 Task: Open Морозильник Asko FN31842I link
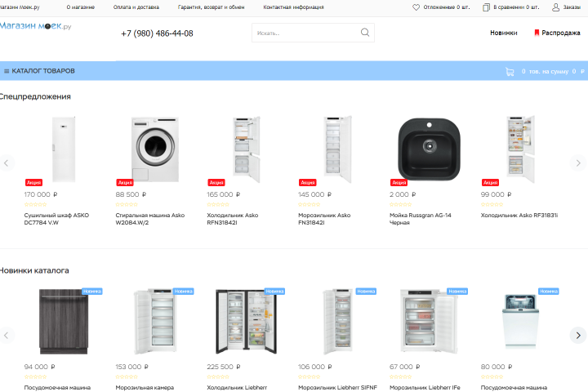point(324,219)
